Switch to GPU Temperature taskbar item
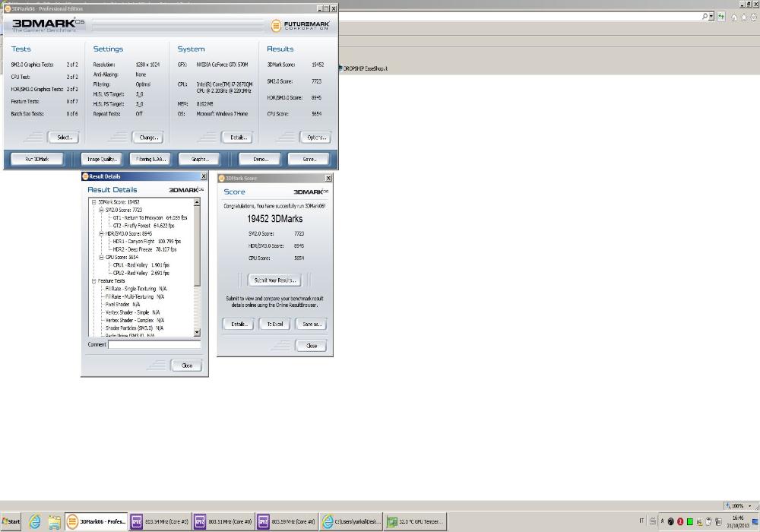The width and height of the screenshot is (760, 532). click(416, 522)
